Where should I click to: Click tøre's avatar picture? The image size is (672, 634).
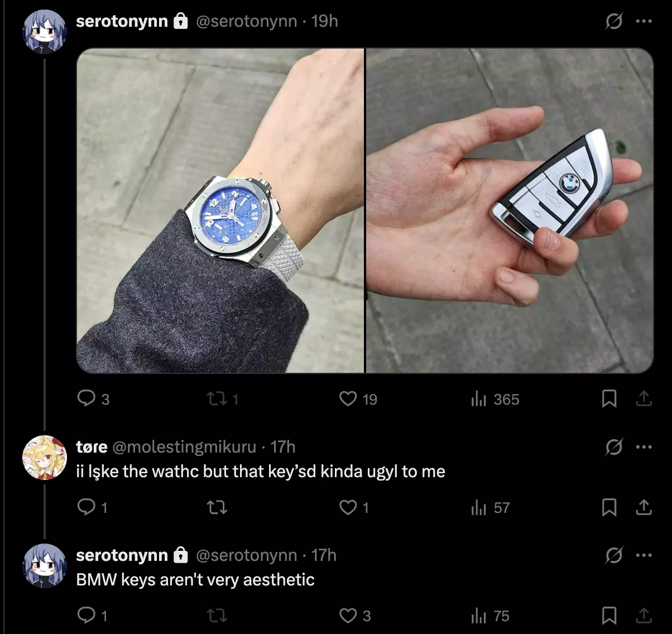[45, 458]
